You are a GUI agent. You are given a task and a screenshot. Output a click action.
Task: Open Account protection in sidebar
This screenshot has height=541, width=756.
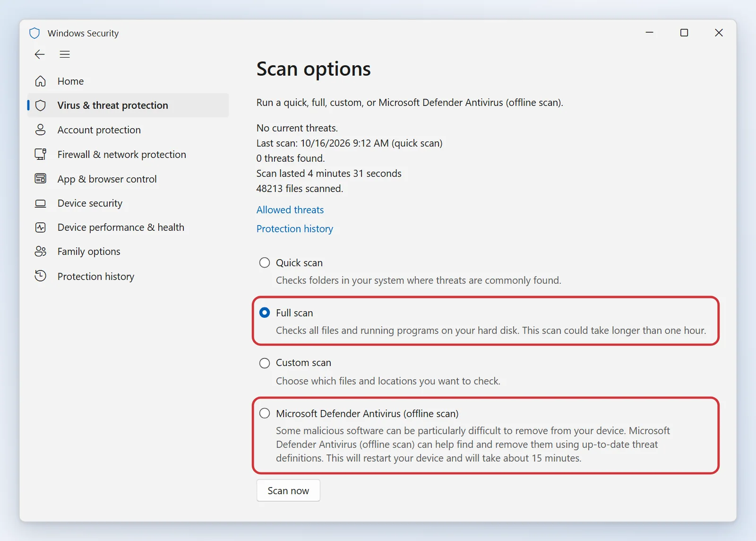[128, 130]
